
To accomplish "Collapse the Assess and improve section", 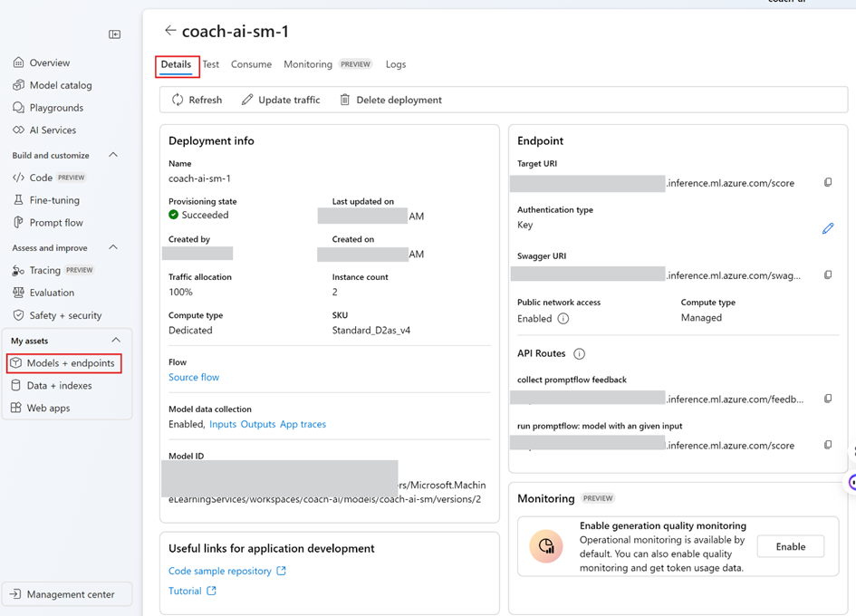I will pyautogui.click(x=113, y=247).
